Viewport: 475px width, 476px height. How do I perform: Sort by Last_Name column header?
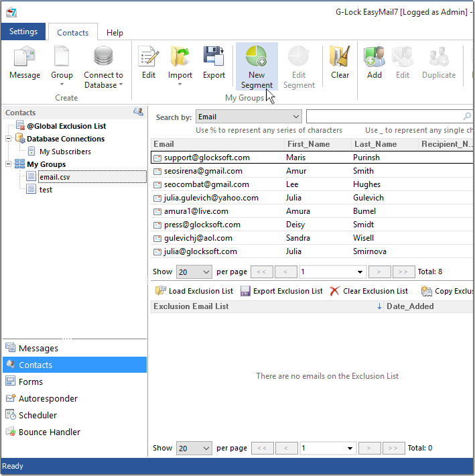[385, 144]
